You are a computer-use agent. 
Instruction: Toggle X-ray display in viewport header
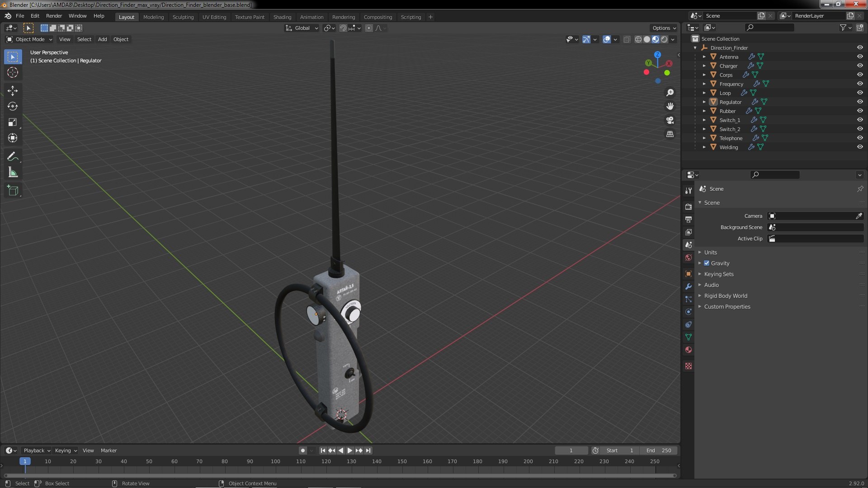pyautogui.click(x=627, y=40)
